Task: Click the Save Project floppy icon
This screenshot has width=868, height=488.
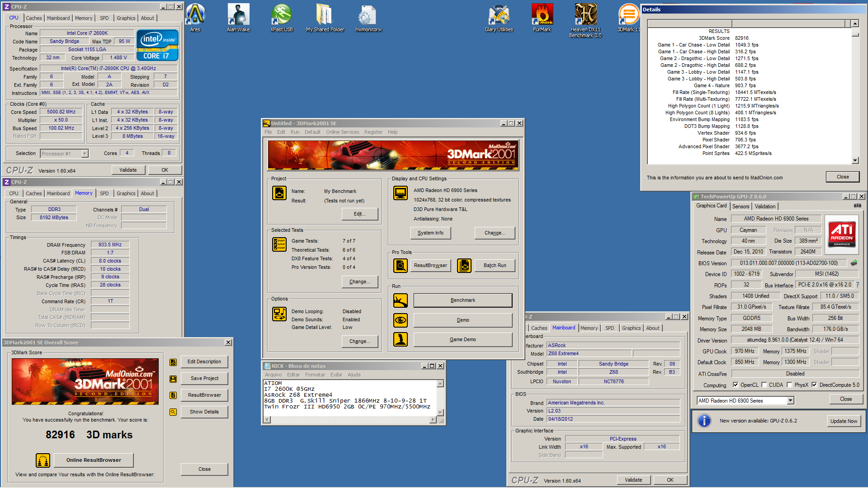Action: 173,379
